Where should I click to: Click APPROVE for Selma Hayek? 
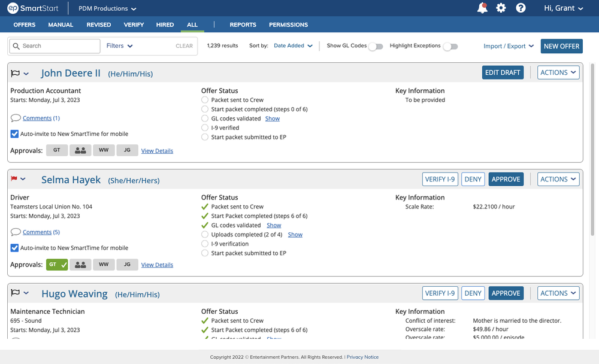[x=506, y=179]
